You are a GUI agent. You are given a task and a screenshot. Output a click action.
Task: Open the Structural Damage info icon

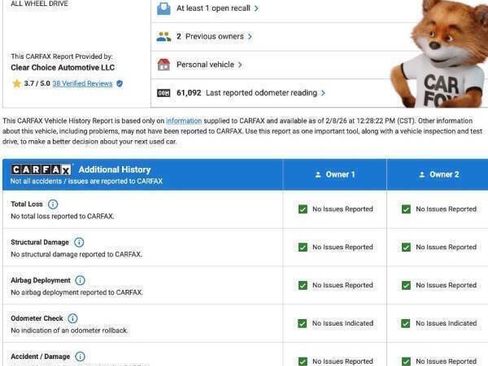pyautogui.click(x=79, y=242)
